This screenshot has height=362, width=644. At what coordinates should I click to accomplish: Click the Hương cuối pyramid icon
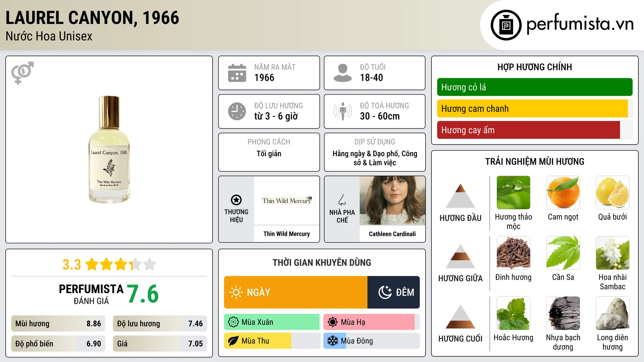(461, 316)
